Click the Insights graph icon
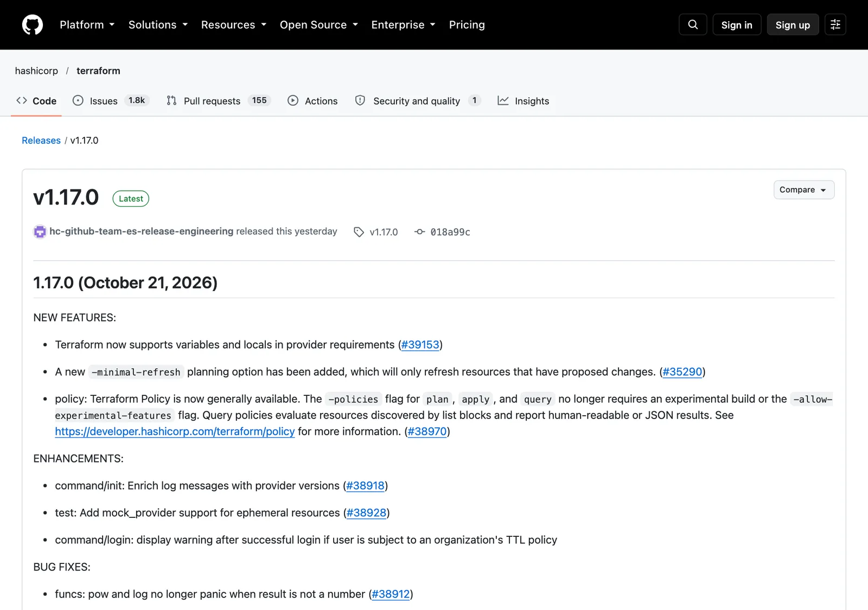 pyautogui.click(x=503, y=100)
